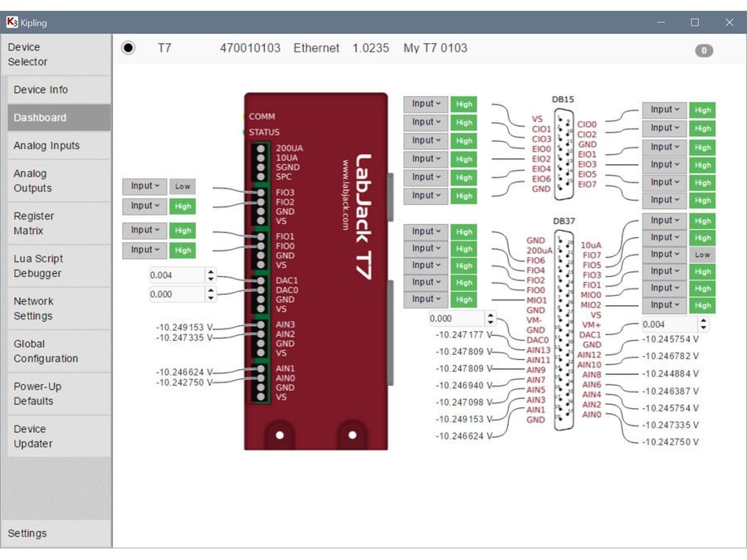
Task: Open the Input dropdown for DB15 VS row
Action: point(426,104)
